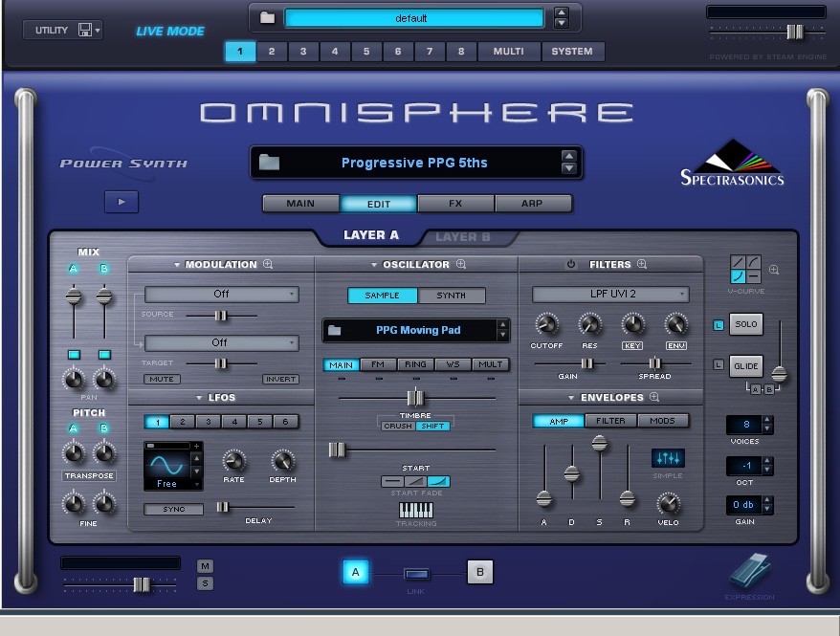Click the Simple envelope mode icon

[x=668, y=458]
